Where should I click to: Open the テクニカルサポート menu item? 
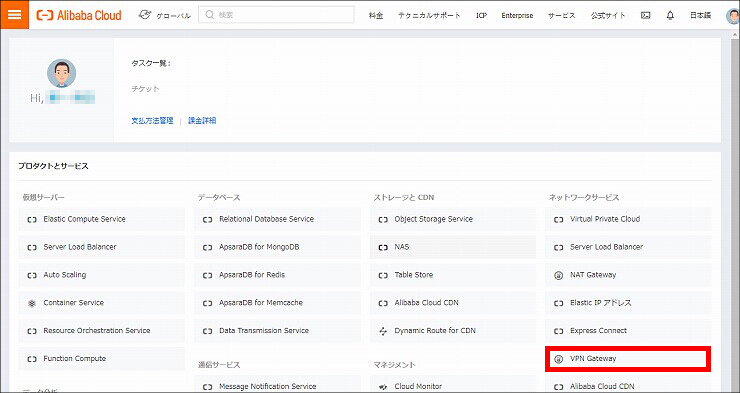(x=429, y=16)
